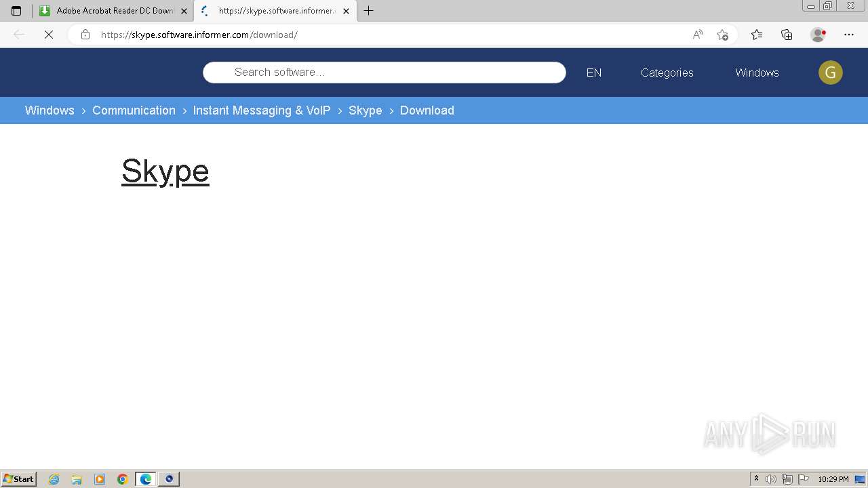Open the EN language selector
The width and height of the screenshot is (868, 488).
coord(594,73)
